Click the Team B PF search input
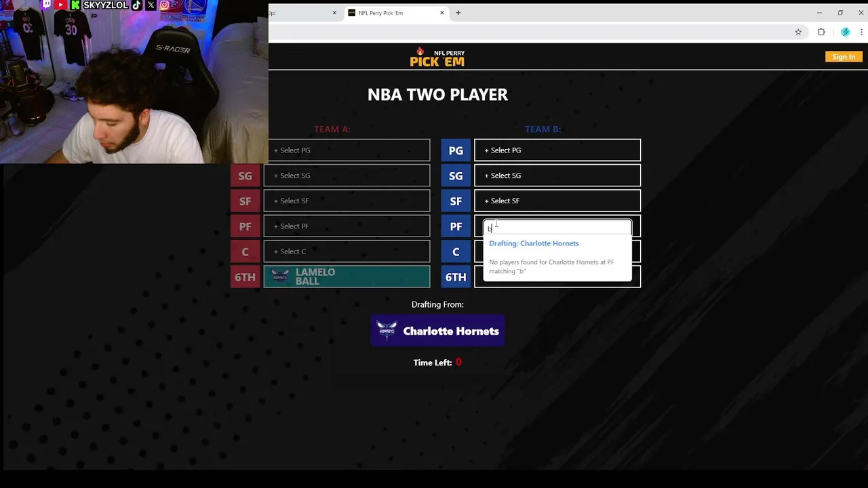Screen dimensions: 868x488 [557, 228]
